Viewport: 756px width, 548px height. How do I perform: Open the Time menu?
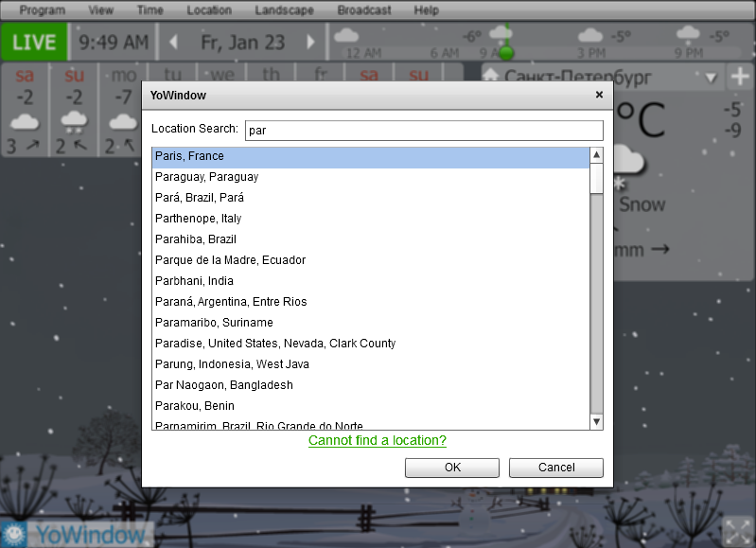point(149,10)
